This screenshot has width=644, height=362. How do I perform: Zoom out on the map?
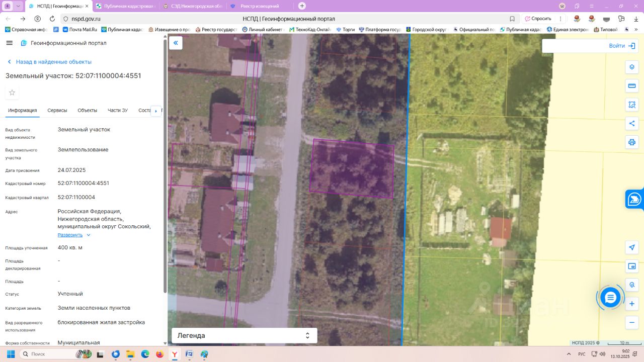tap(632, 322)
